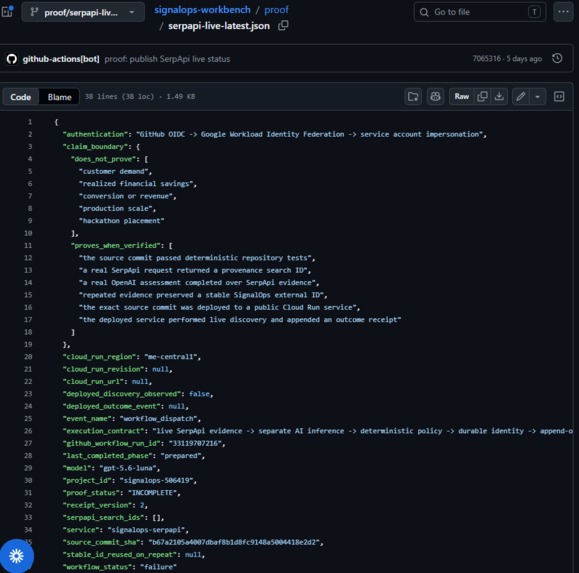
Task: Select line 17 deployed service performed text
Action: [240, 320]
